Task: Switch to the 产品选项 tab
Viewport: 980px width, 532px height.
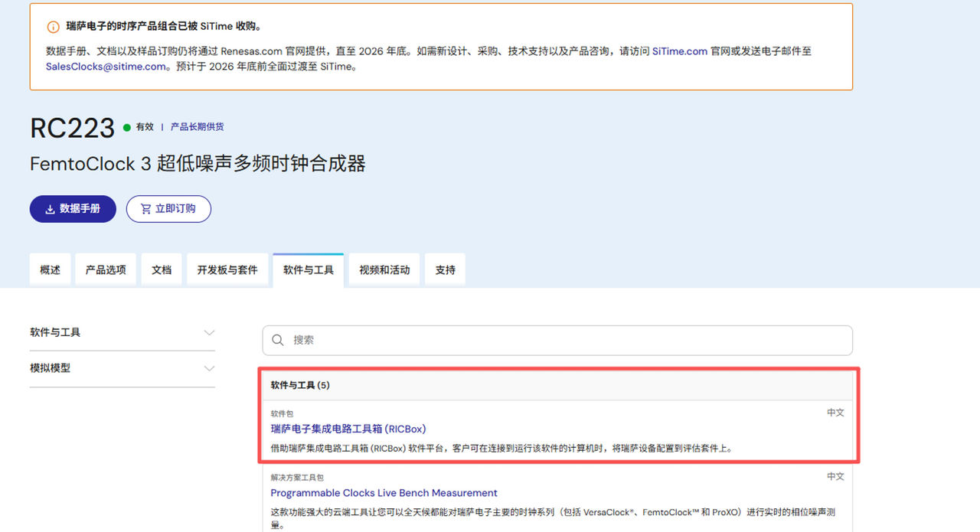Action: 106,270
